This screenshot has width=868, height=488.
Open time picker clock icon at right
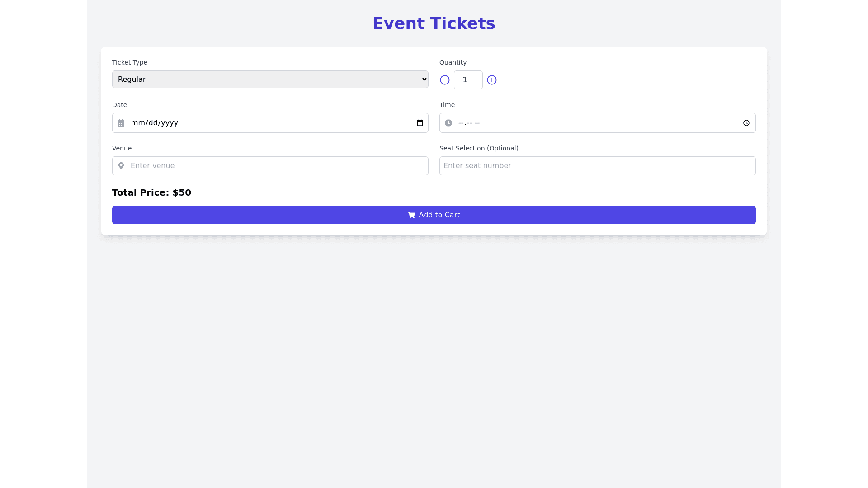(746, 123)
